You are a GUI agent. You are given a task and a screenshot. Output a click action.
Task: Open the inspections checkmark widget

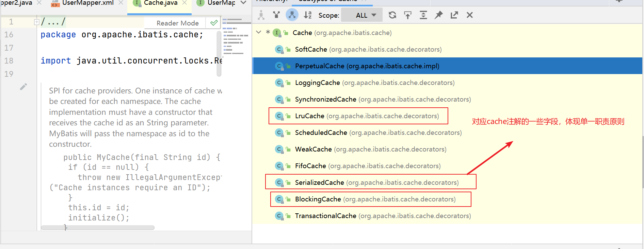[x=214, y=23]
